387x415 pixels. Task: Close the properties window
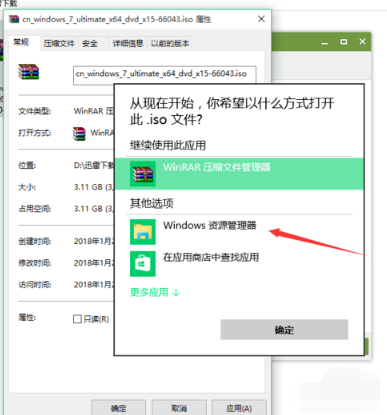click(x=261, y=19)
